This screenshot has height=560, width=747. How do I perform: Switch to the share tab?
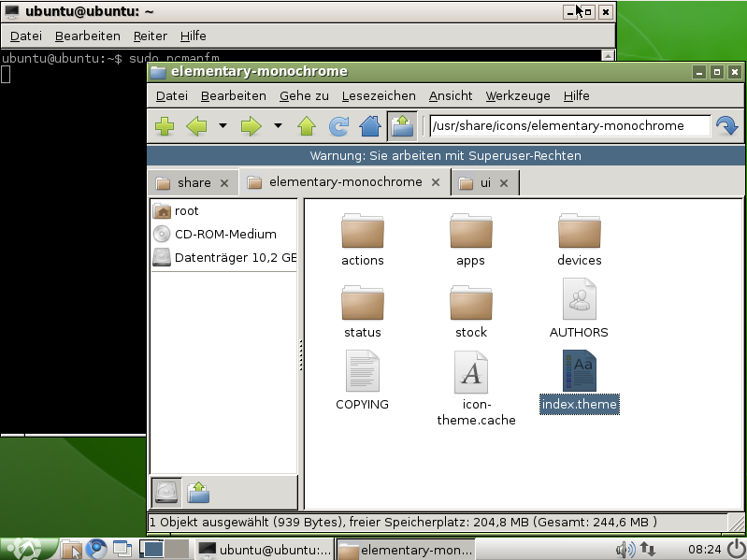(194, 182)
